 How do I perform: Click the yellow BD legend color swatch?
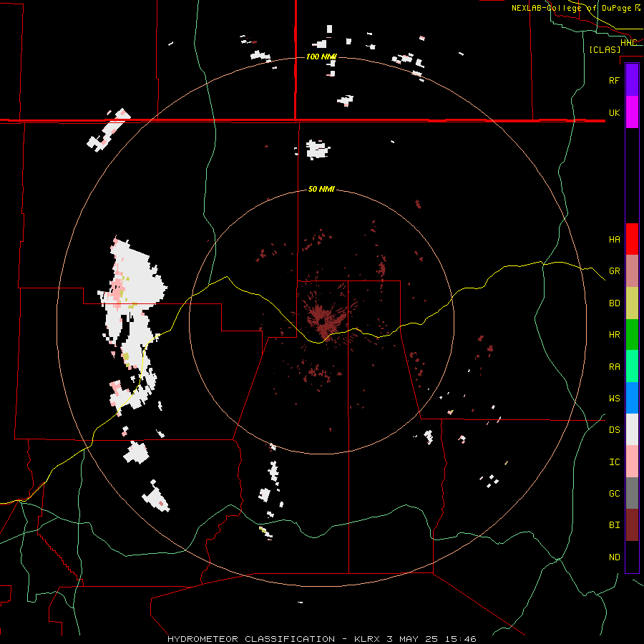point(632,303)
